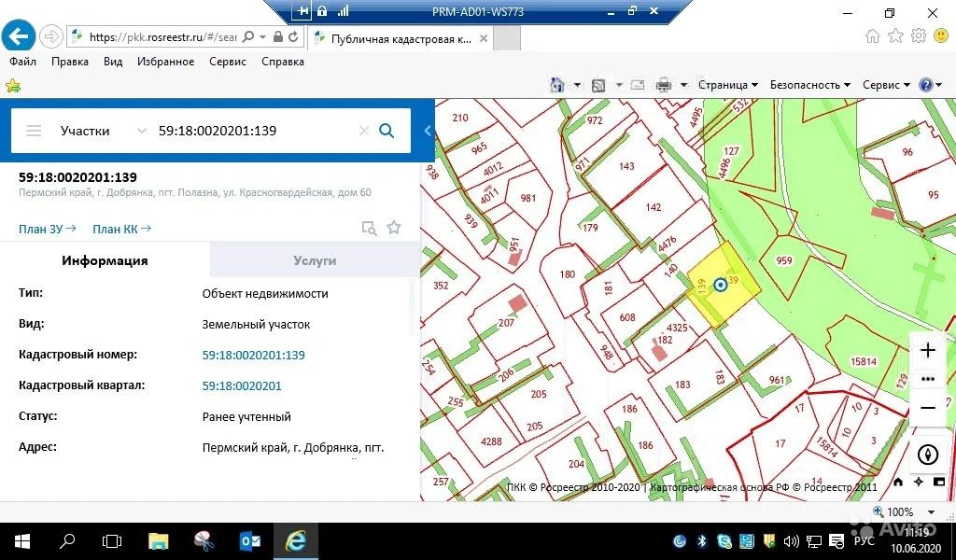The image size is (956, 560).
Task: Click the map layers rectangle icon
Action: point(939,482)
